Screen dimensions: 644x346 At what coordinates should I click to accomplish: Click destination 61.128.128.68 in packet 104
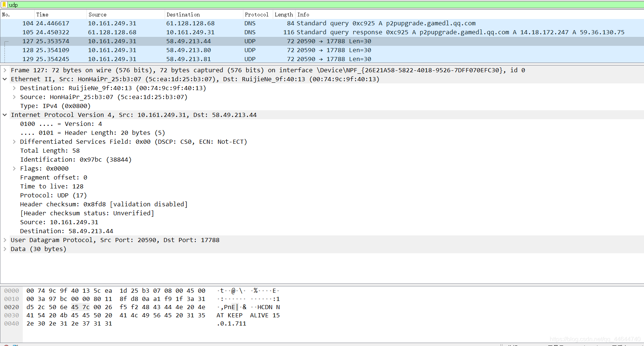point(190,23)
